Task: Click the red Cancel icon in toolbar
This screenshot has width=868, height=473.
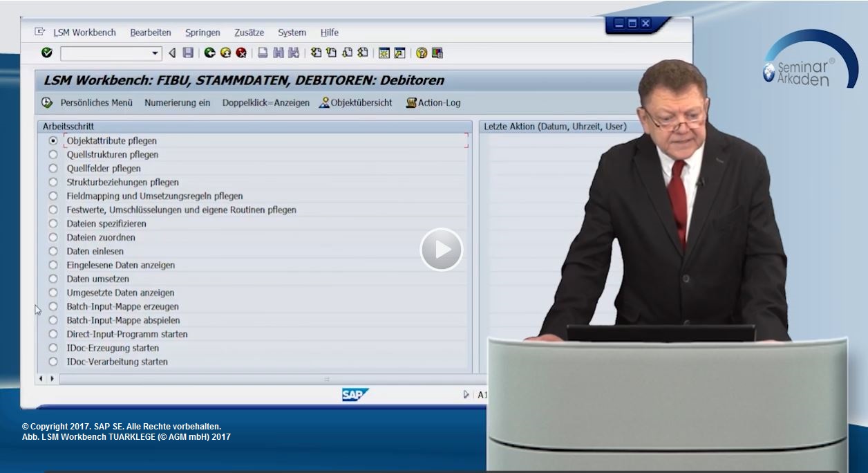Action: [x=240, y=53]
